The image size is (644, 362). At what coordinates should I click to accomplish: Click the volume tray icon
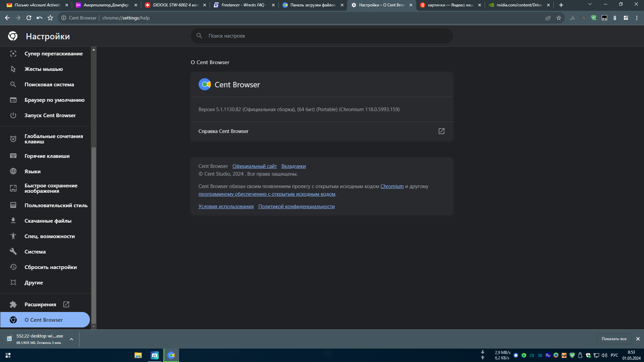point(604,355)
